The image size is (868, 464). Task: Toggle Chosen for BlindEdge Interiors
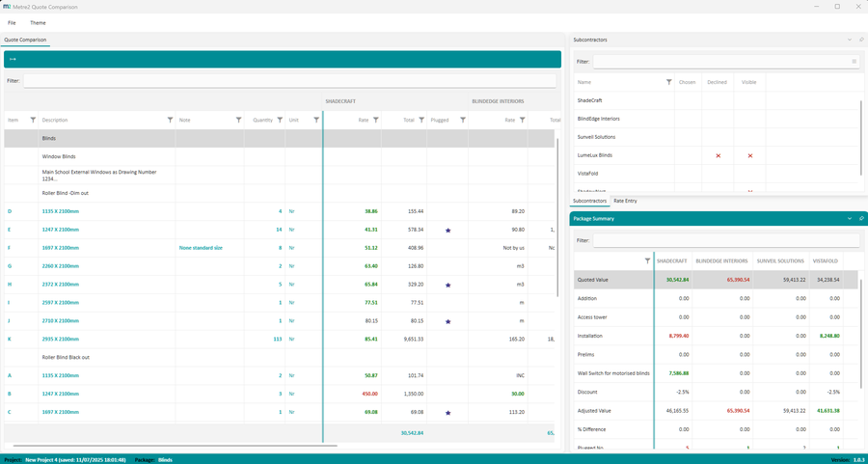[x=688, y=119]
